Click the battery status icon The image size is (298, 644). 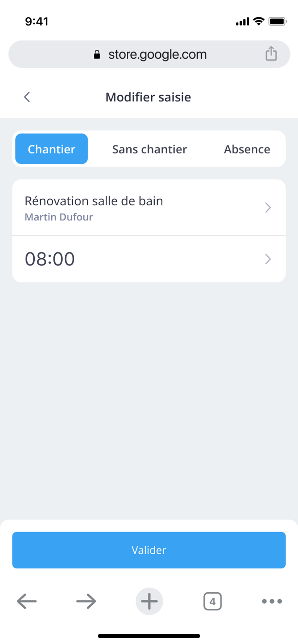[278, 21]
